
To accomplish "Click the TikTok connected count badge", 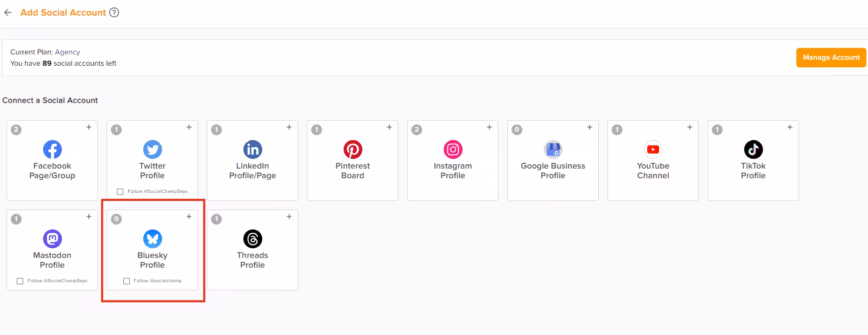I will (x=717, y=130).
